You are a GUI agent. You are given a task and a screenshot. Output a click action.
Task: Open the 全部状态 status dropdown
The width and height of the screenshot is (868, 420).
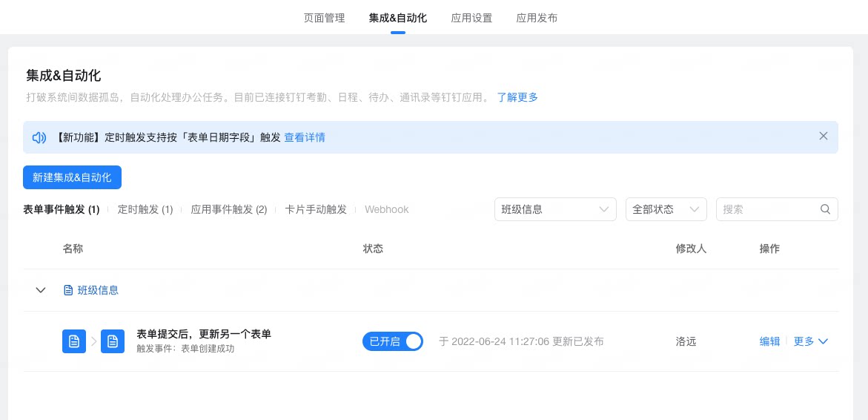666,209
